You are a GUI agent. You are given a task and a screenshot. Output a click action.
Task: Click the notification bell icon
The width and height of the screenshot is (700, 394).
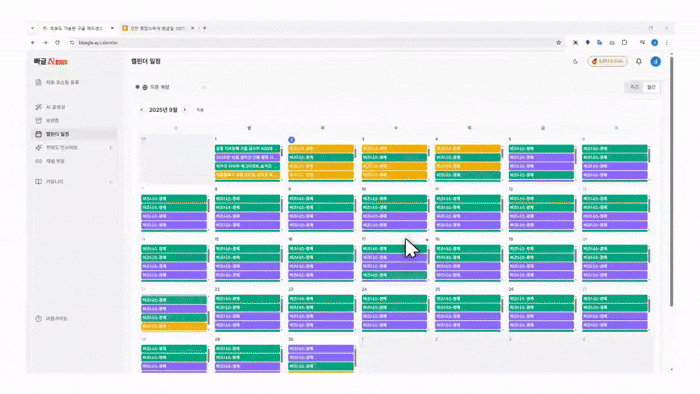[x=639, y=62]
